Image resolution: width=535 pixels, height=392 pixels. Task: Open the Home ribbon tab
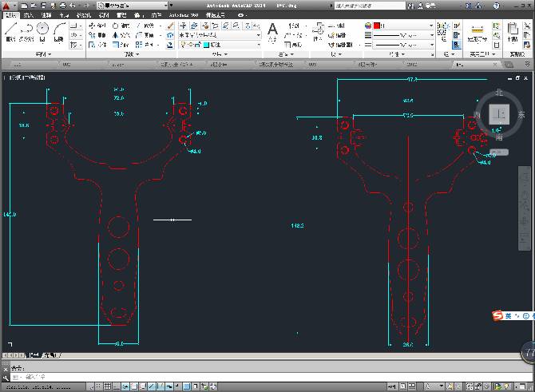[11, 15]
